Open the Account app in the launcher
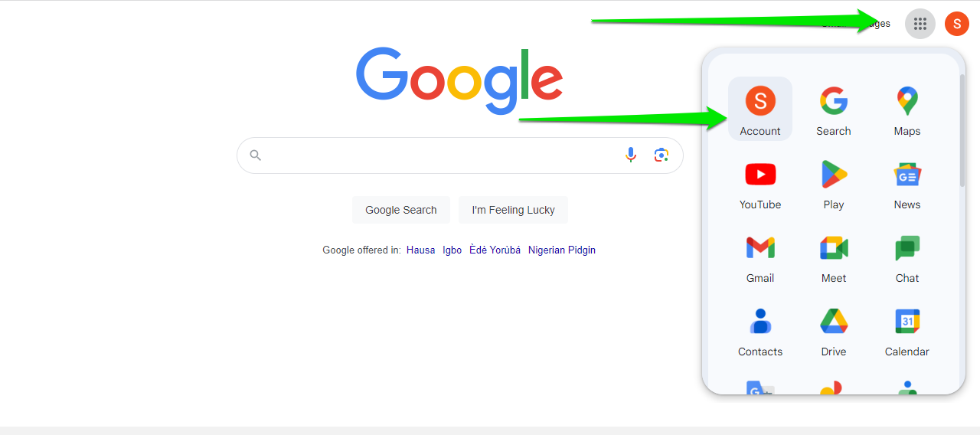 pos(760,109)
